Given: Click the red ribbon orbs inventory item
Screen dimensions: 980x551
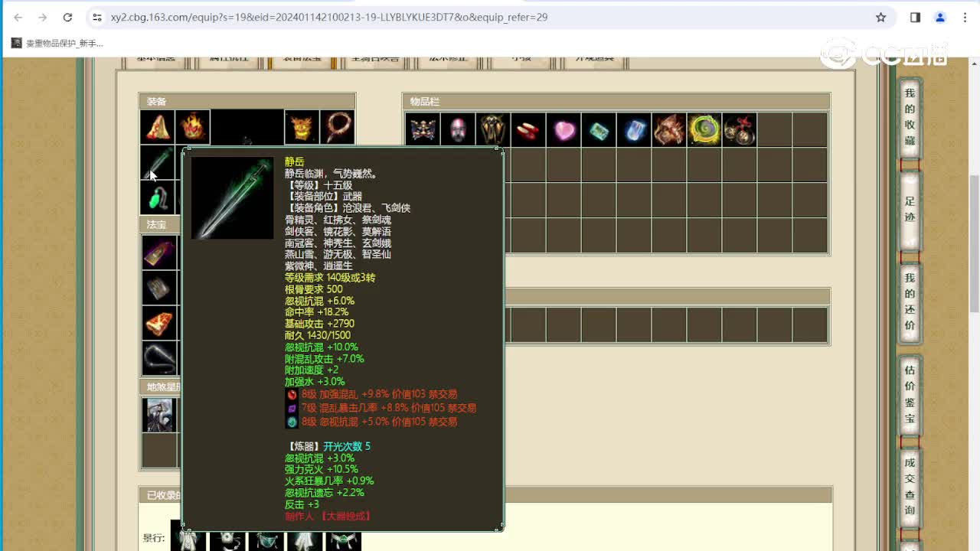Looking at the screenshot, I should pyautogui.click(x=740, y=130).
